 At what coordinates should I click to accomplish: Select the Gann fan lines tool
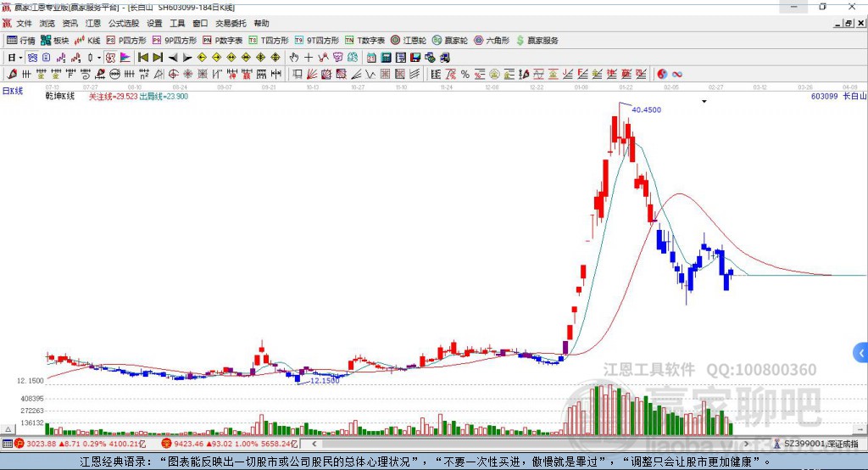click(312, 75)
